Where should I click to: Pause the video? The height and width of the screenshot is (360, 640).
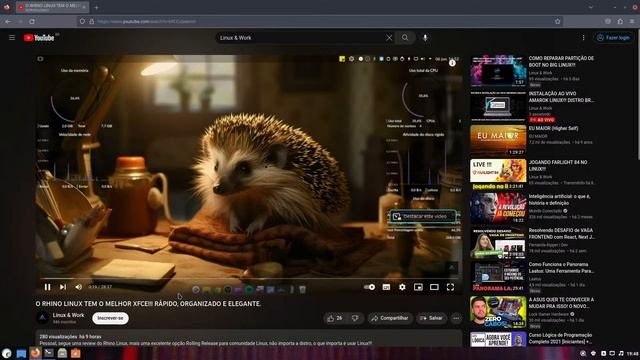click(x=47, y=287)
